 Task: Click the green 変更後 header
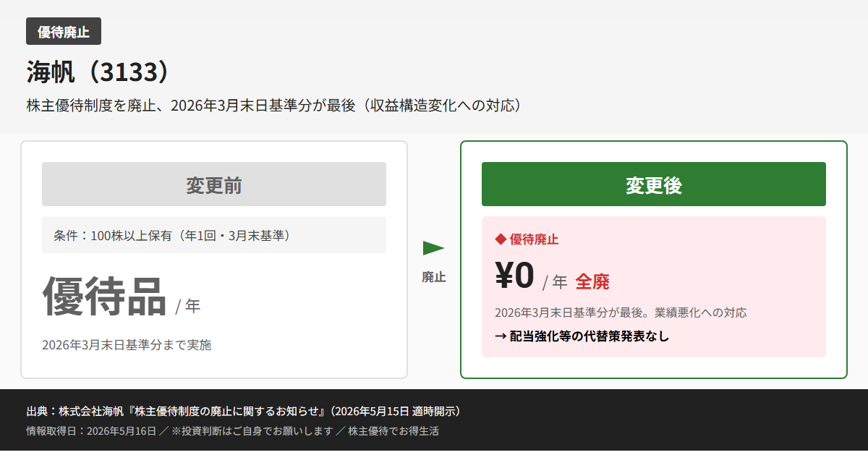[654, 184]
